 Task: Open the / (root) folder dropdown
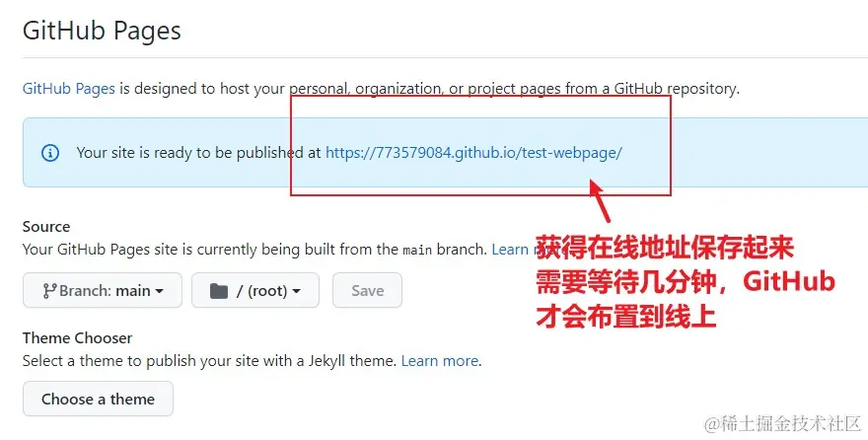pos(255,291)
